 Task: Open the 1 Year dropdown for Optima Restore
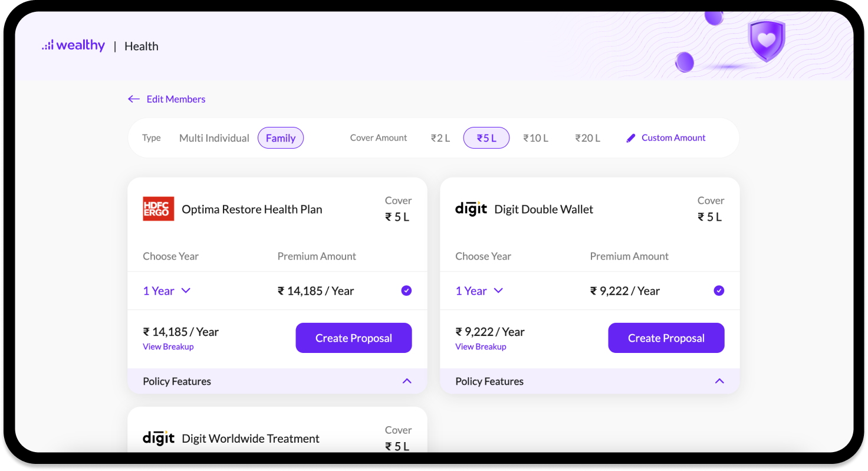click(167, 290)
